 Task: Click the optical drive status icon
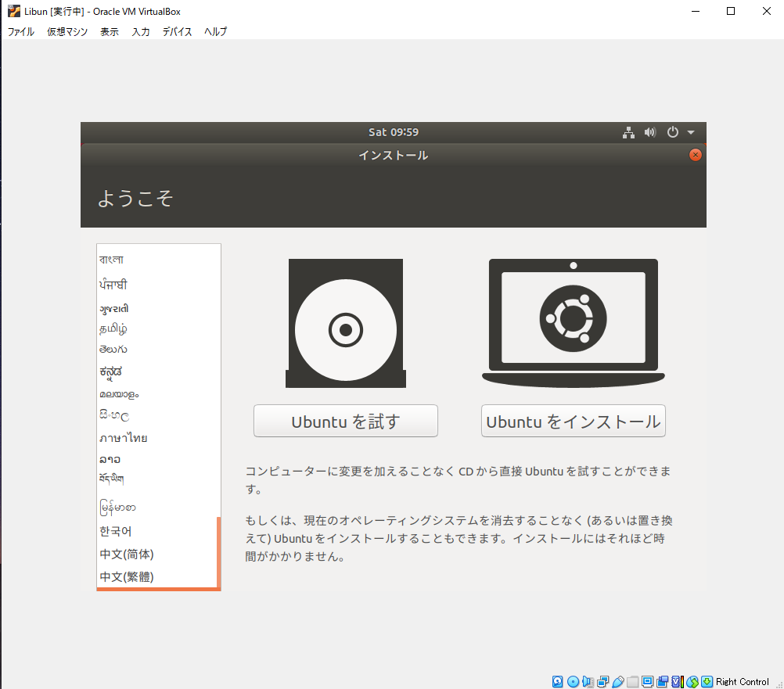coord(573,681)
